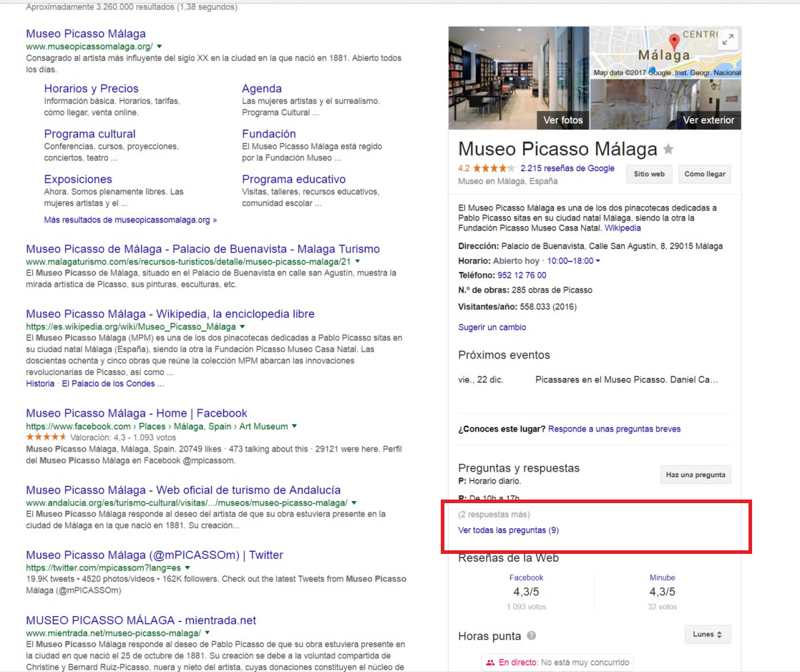Select the 'vie., 22 dic.' event date
The width and height of the screenshot is (800, 672).
pos(481,379)
